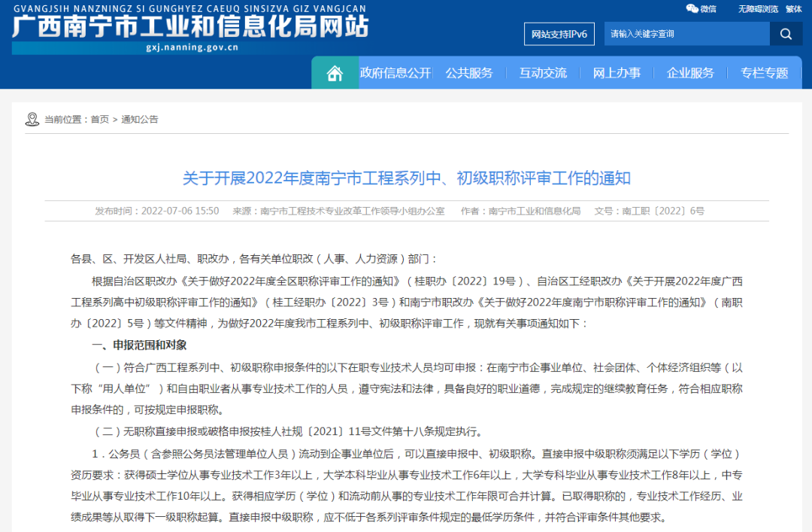Click the 发布时间：2022-07-06 15:50 text
Screen dimensions: 812x532
click(x=157, y=211)
